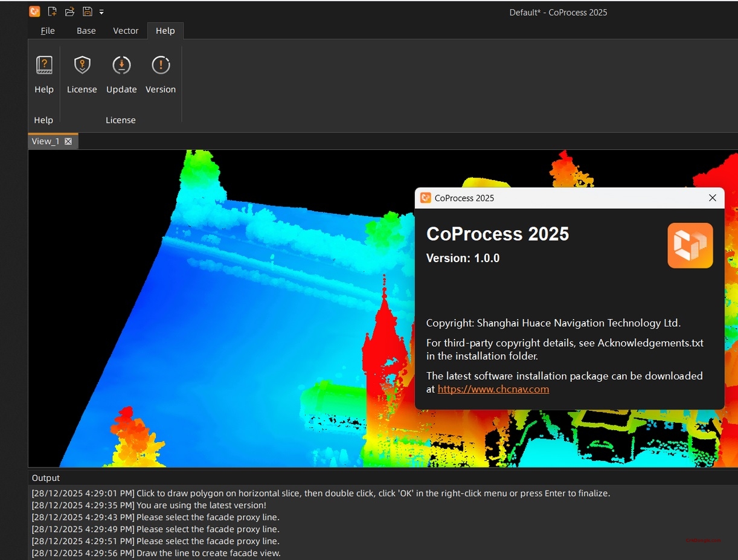Open the Help manual book icon

click(x=44, y=65)
